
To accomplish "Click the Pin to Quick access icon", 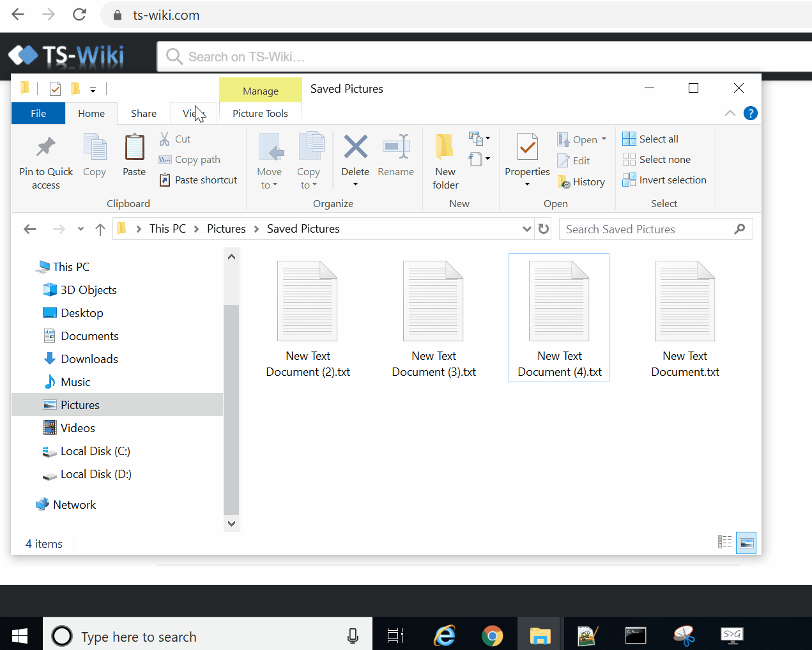I will [45, 147].
